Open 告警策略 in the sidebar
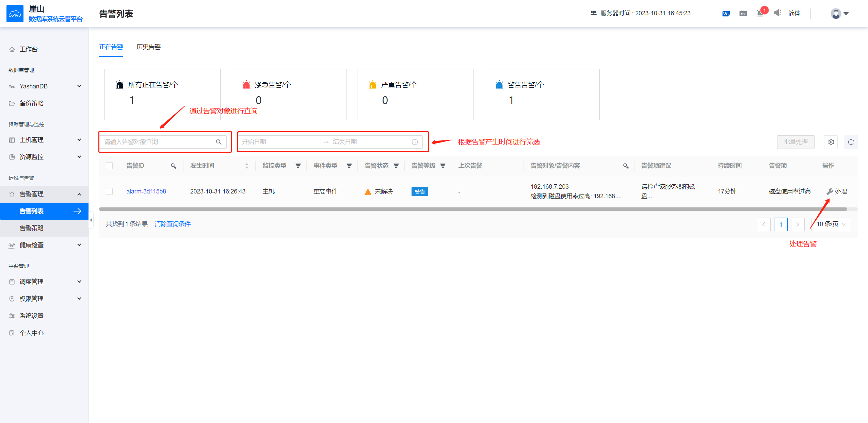Viewport: 868px width, 423px height. tap(31, 228)
